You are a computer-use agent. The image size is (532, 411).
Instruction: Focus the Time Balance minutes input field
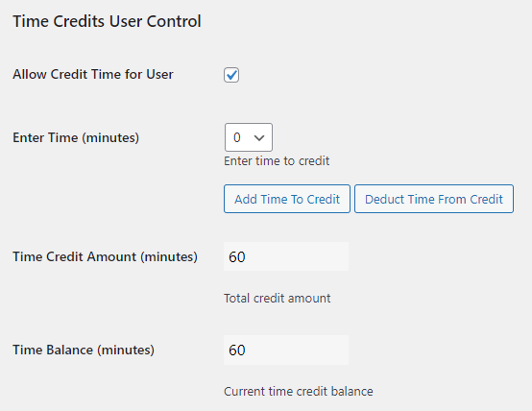tap(286, 350)
